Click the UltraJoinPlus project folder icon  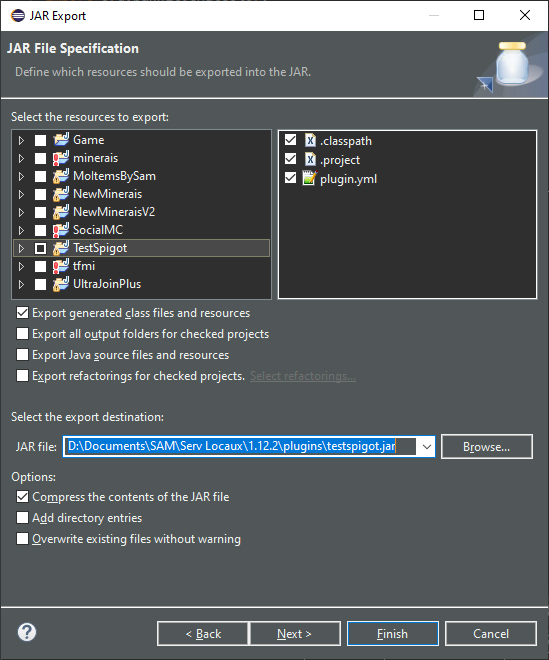point(61,284)
